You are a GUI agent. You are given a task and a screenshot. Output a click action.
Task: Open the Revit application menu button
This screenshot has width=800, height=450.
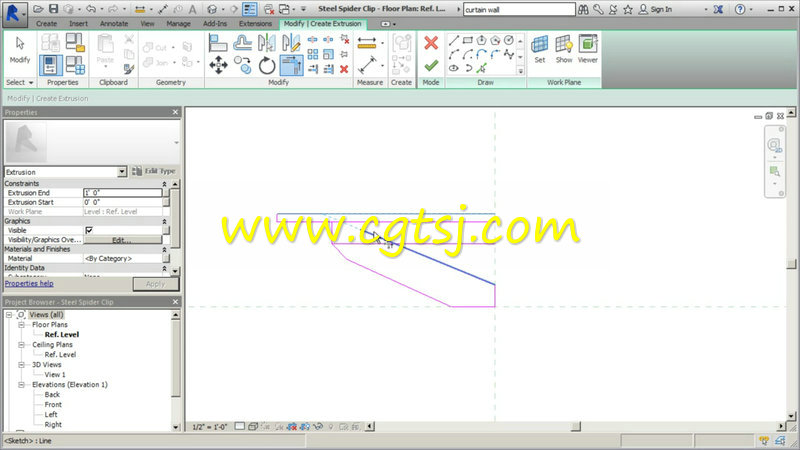click(x=13, y=14)
